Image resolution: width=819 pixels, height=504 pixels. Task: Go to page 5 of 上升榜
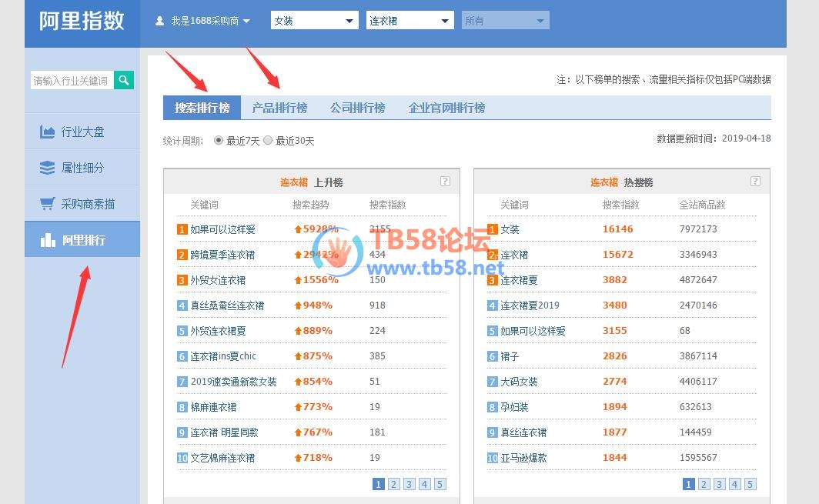[x=440, y=484]
